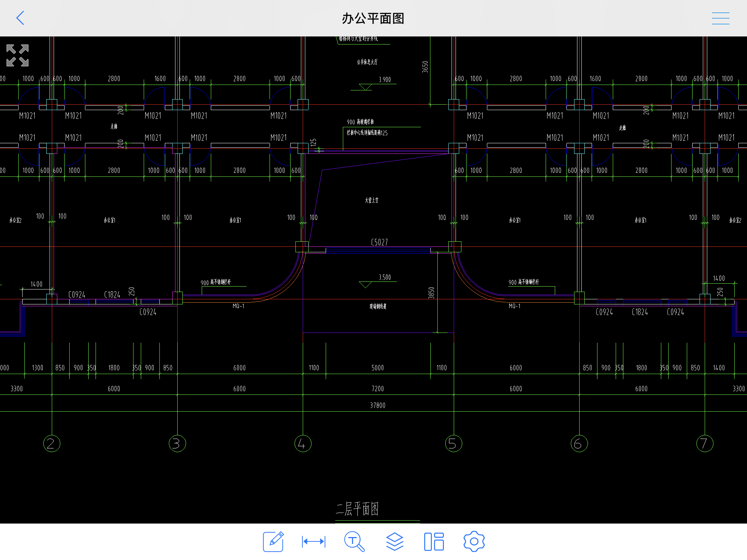Select grid axis bubble 6
Screen dimensions: 747x560
click(x=579, y=443)
